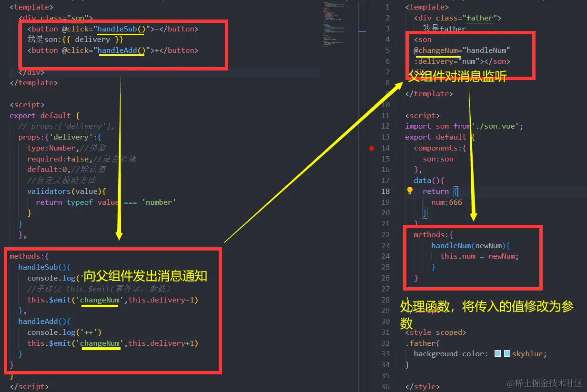The image size is (587, 392).
Task: Click components:{ on line 14
Action: click(x=440, y=148)
